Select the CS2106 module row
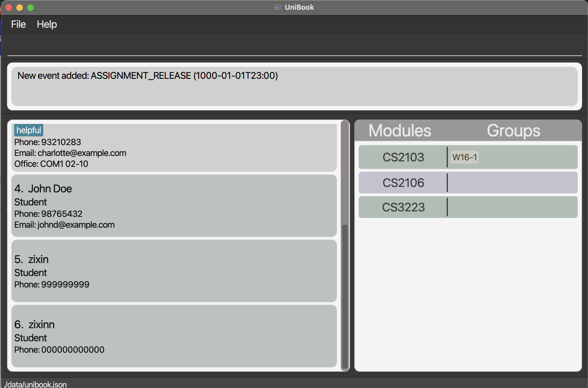Screen dimensions: 588x388 pos(403,183)
